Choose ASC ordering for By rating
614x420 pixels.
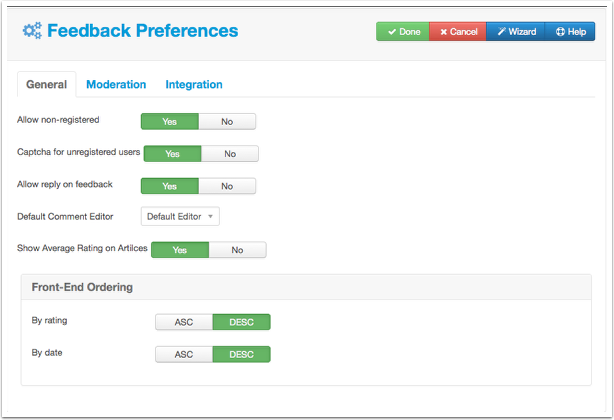(184, 322)
